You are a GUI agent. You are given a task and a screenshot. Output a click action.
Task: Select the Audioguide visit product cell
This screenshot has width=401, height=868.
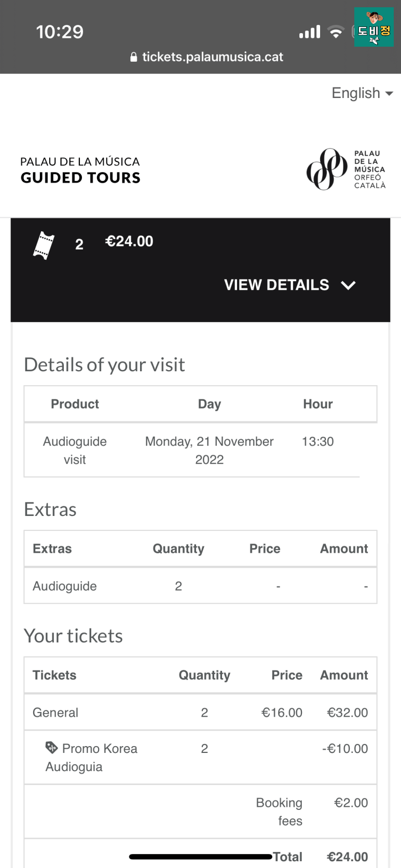75,450
